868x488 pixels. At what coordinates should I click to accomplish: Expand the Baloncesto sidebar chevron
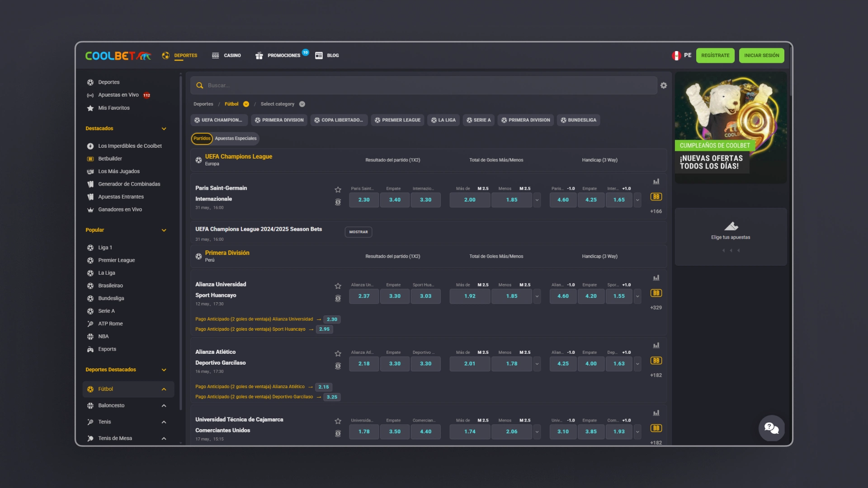164,406
